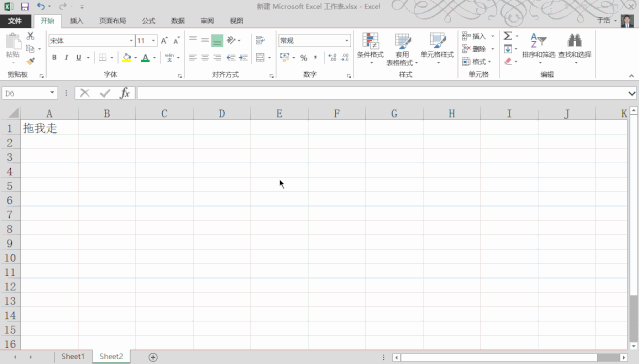639x364 pixels.
Task: Add a new sheet with plus button
Action: point(153,357)
